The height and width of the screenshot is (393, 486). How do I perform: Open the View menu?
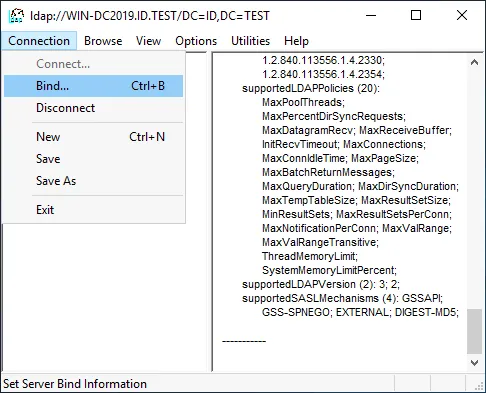tap(148, 41)
